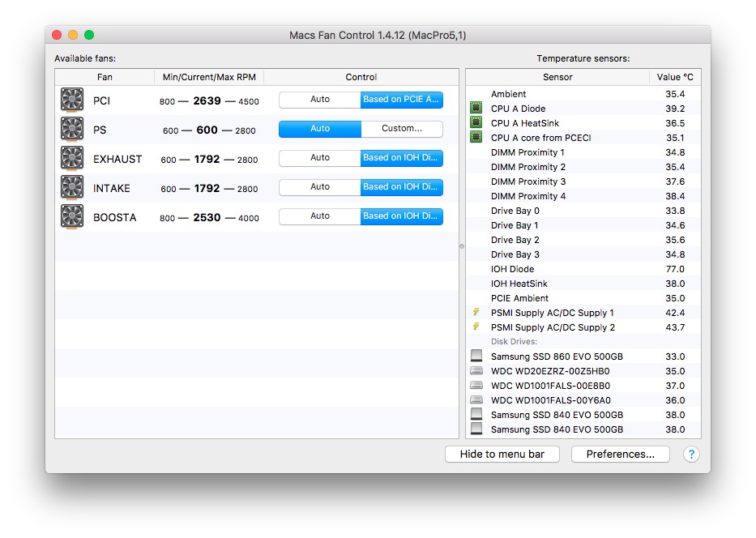Select the Drive Bay 0 sensor row
The width and height of the screenshot is (756, 538).
pos(583,211)
